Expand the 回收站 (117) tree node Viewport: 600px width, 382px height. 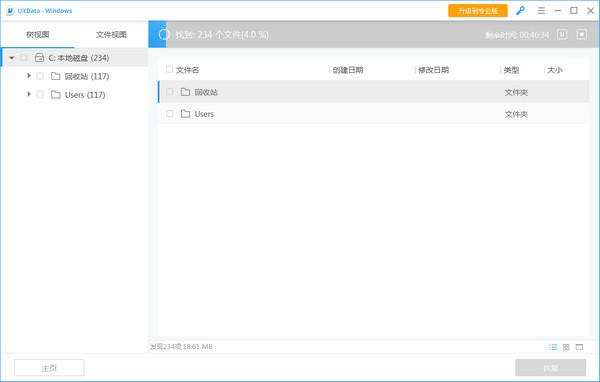click(29, 76)
